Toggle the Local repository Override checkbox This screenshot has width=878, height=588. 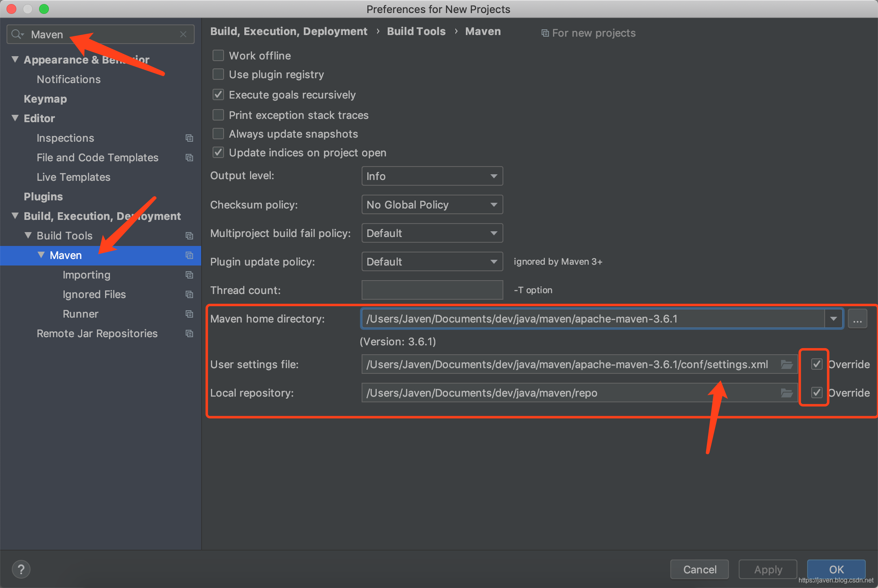pyautogui.click(x=817, y=393)
